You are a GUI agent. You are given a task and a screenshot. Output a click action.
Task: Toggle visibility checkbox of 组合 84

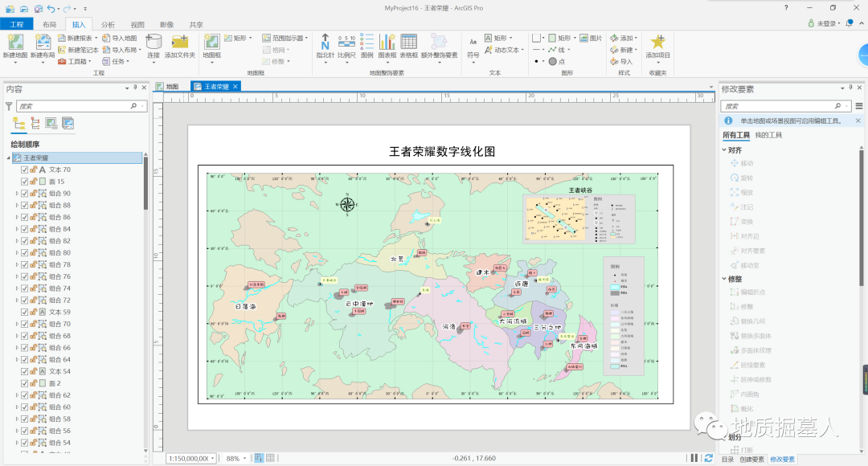24,229
